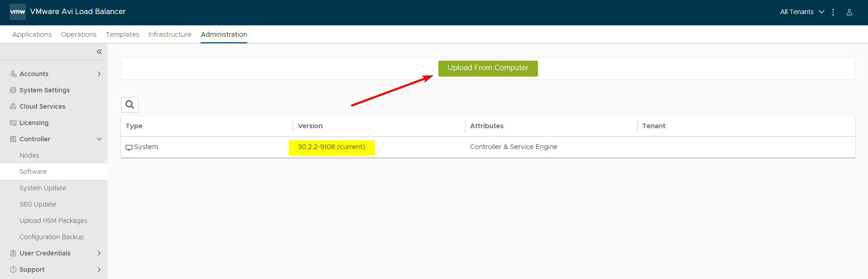Viewport: 868px width, 279px height.
Task: Click Upload From Computer button
Action: 488,68
